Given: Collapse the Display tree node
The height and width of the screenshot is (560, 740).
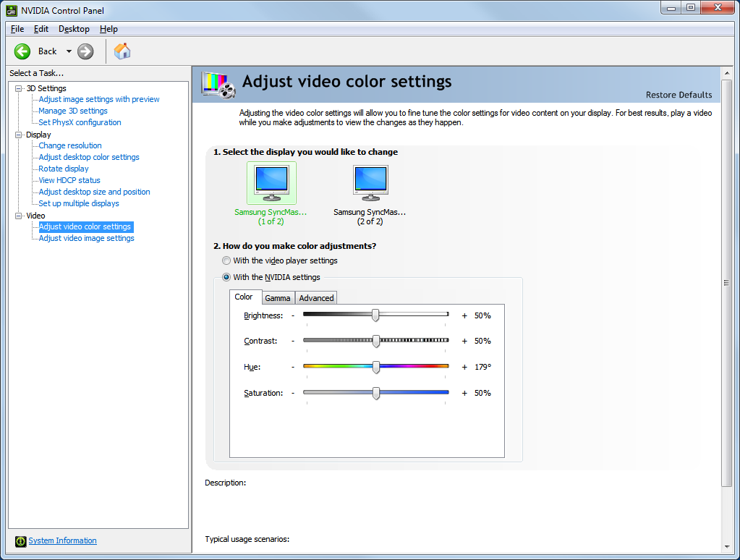Looking at the screenshot, I should (18, 135).
